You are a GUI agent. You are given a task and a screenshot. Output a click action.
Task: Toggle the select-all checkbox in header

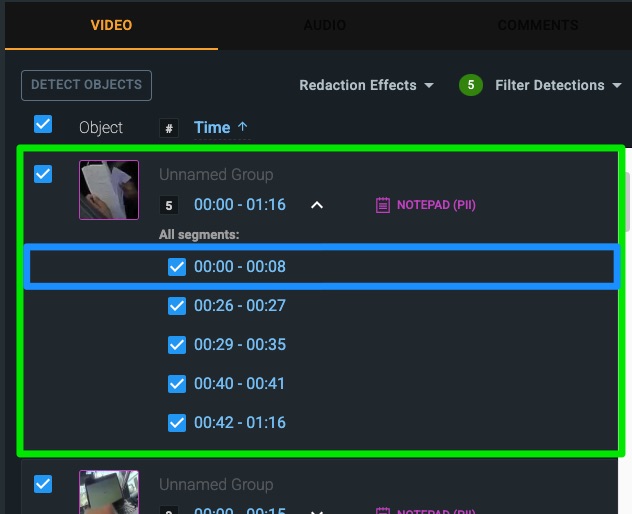(43, 125)
